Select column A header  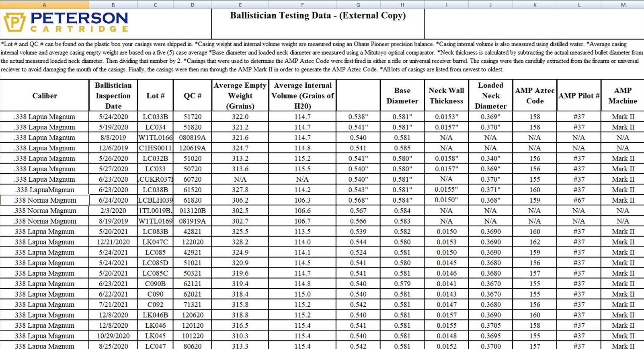[x=44, y=4]
